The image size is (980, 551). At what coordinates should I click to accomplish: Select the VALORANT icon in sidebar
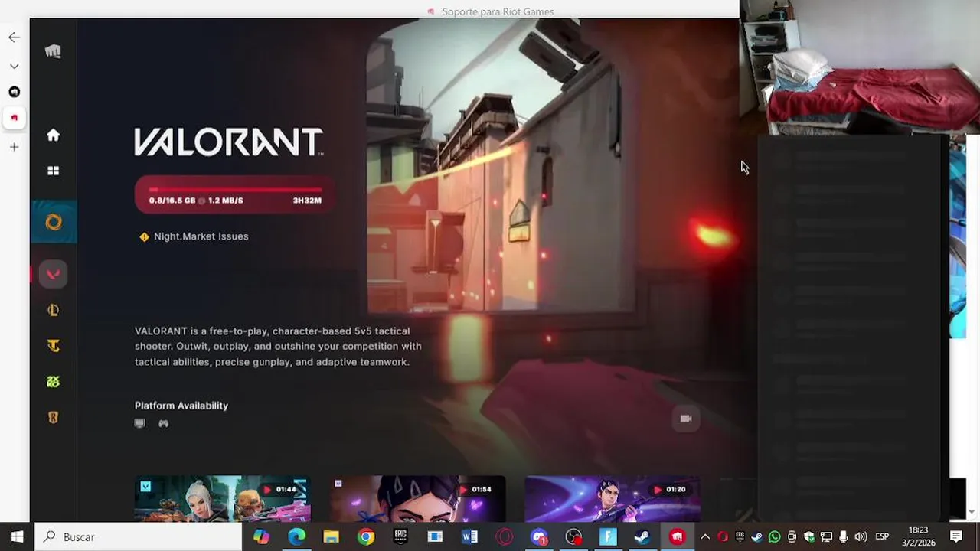(53, 274)
